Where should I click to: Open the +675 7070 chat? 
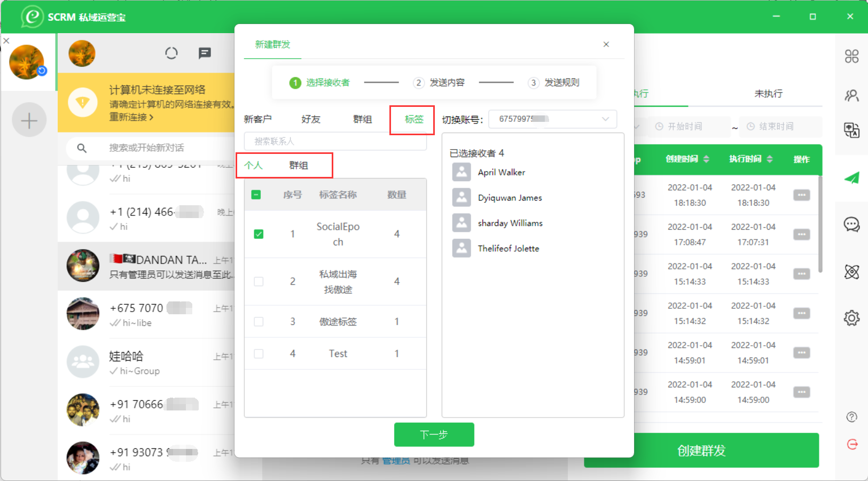click(146, 314)
